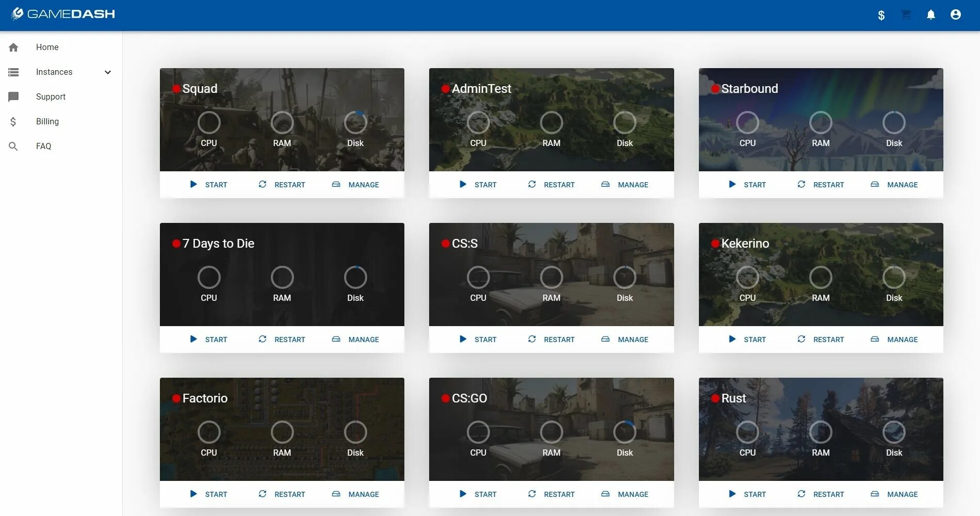Click the AdminTest RAM usage gauge
Image resolution: width=980 pixels, height=516 pixels.
tap(551, 123)
